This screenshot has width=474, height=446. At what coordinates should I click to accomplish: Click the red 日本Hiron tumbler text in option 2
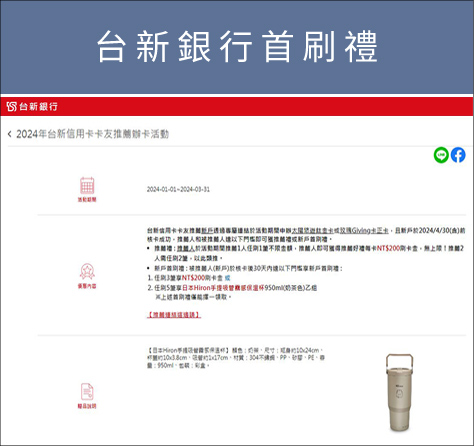[x=223, y=288]
